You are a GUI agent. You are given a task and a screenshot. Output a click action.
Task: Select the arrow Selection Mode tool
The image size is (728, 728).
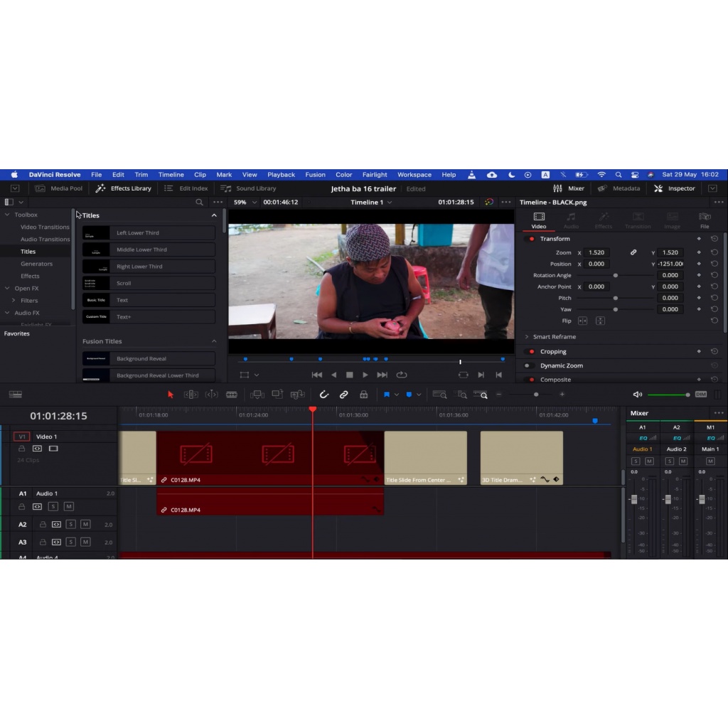171,395
